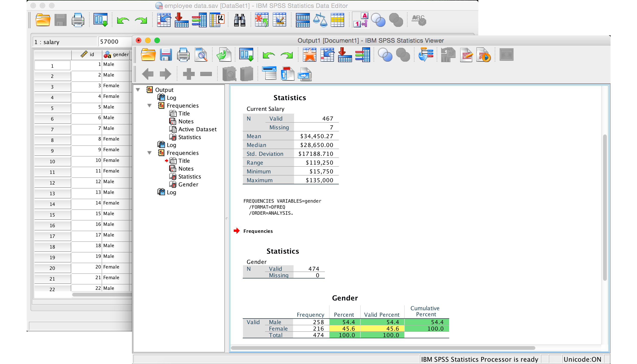Click Data Editor horizontal scrollbar

pyautogui.click(x=102, y=294)
